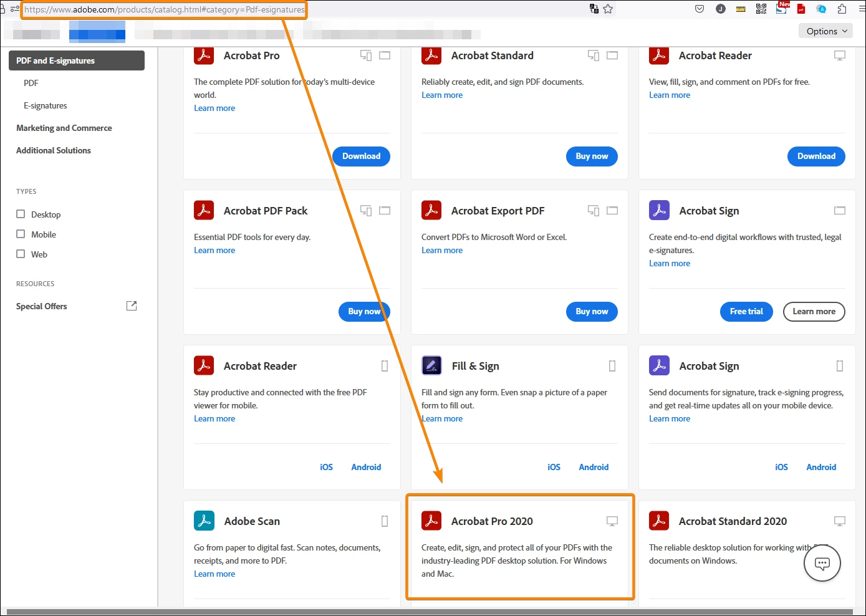Screen dimensions: 866x616
Task: Click the mobile device icon on Adobe Scan card
Action: [x=385, y=521]
